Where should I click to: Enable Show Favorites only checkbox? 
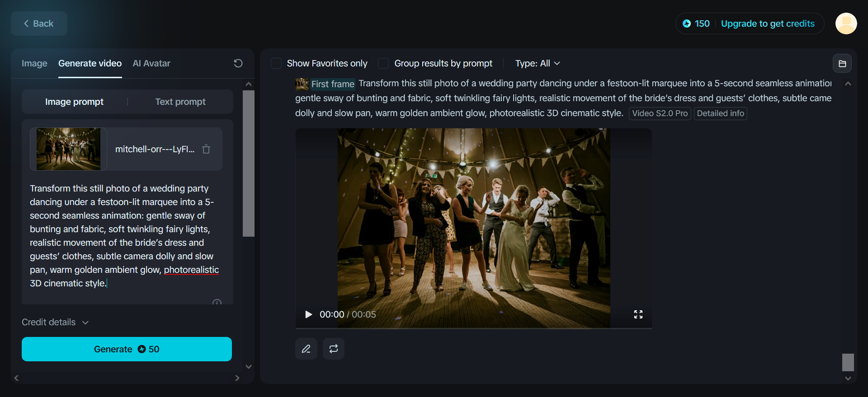(276, 63)
